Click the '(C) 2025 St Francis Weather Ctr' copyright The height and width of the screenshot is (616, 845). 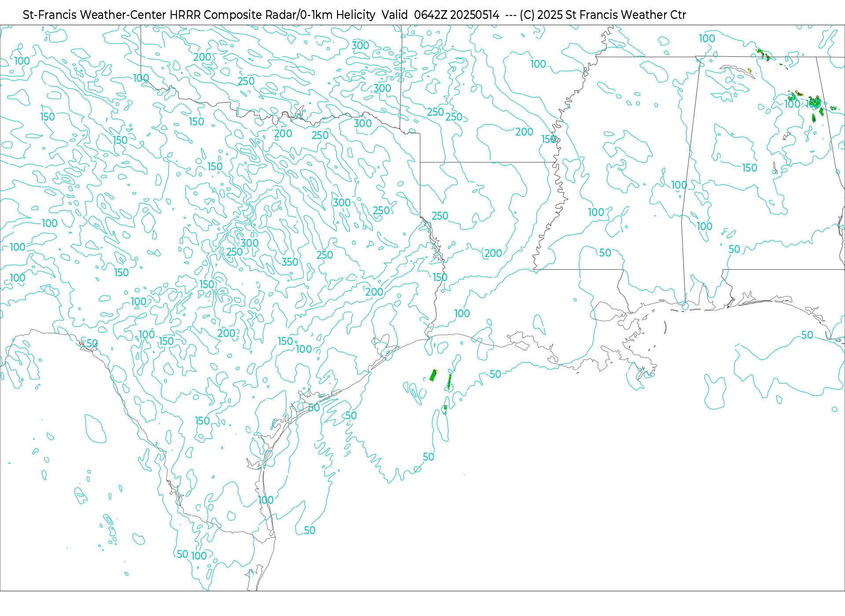[x=603, y=15]
